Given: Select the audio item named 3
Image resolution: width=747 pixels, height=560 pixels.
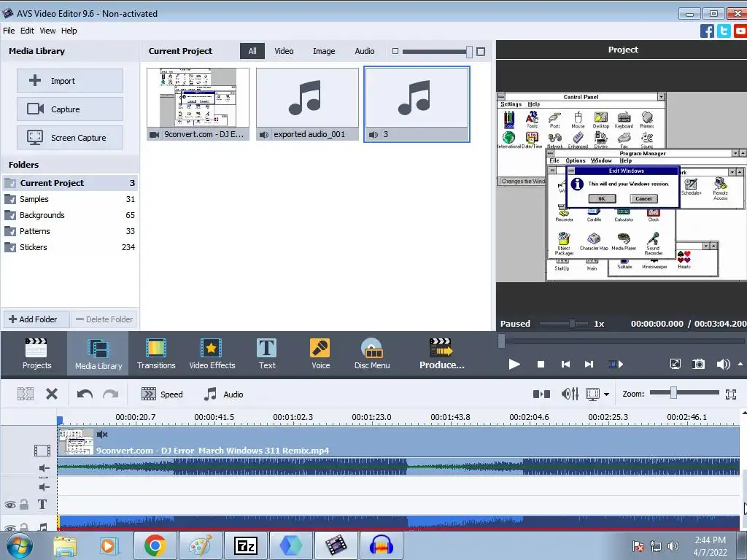Looking at the screenshot, I should [417, 104].
